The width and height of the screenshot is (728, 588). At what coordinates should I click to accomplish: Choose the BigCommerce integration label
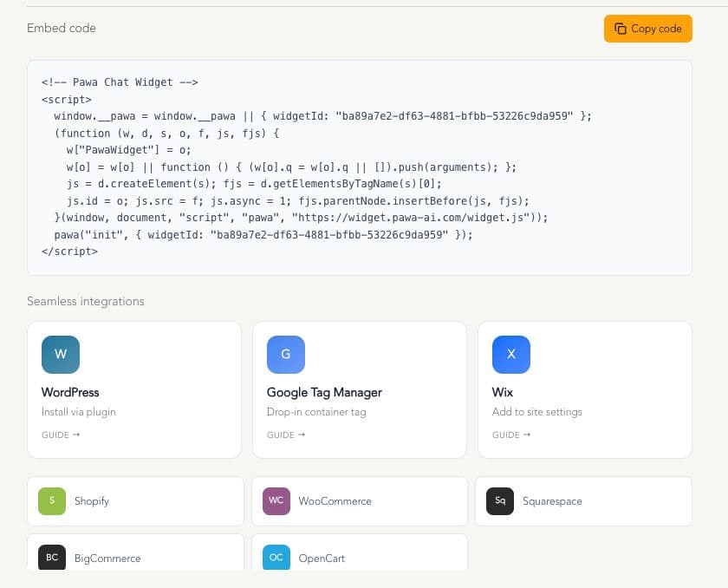click(x=107, y=559)
